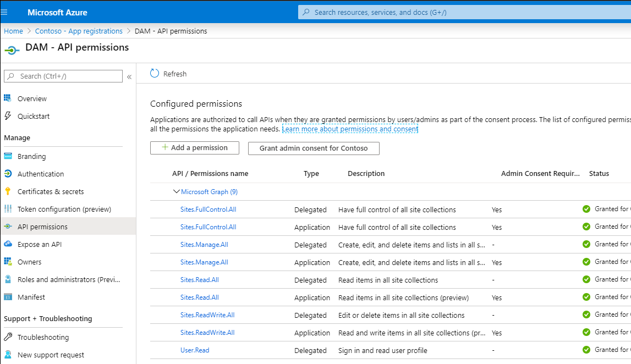Open application Sites.Manage.All permission
631x364 pixels.
click(x=204, y=262)
